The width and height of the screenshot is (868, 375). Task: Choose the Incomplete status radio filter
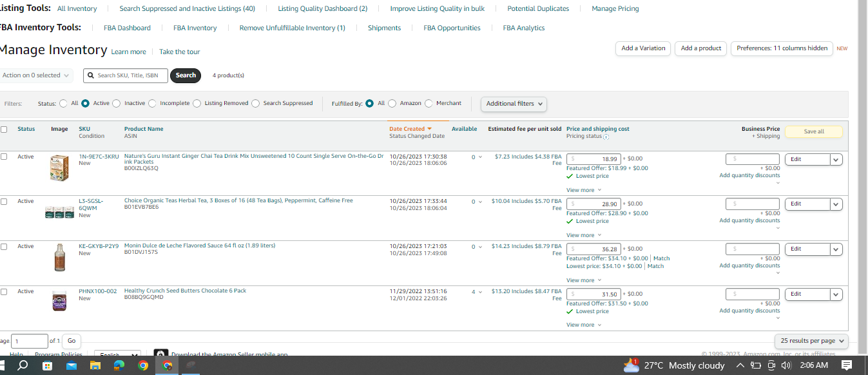[x=152, y=103]
